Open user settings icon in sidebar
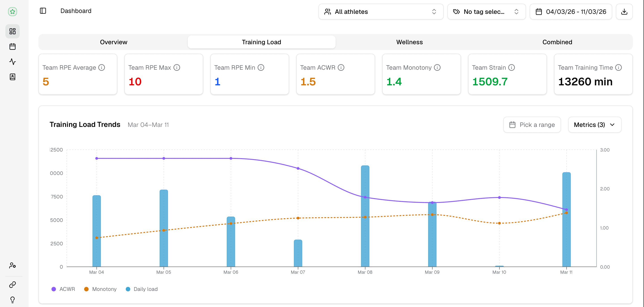 13,265
